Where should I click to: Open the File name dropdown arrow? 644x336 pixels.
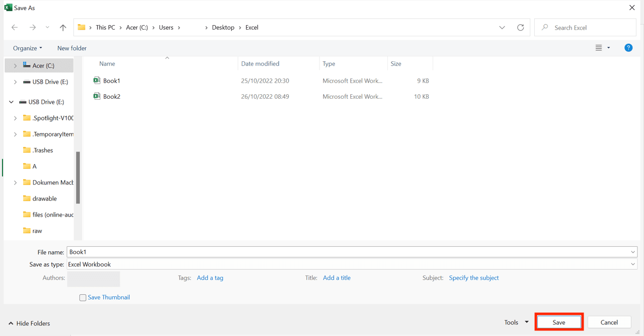tap(633, 252)
